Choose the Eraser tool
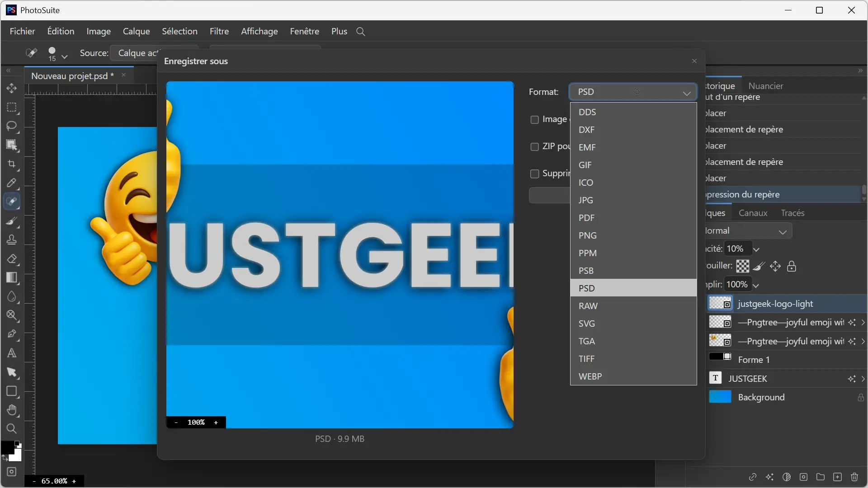Viewport: 868px width, 488px height. (x=12, y=259)
